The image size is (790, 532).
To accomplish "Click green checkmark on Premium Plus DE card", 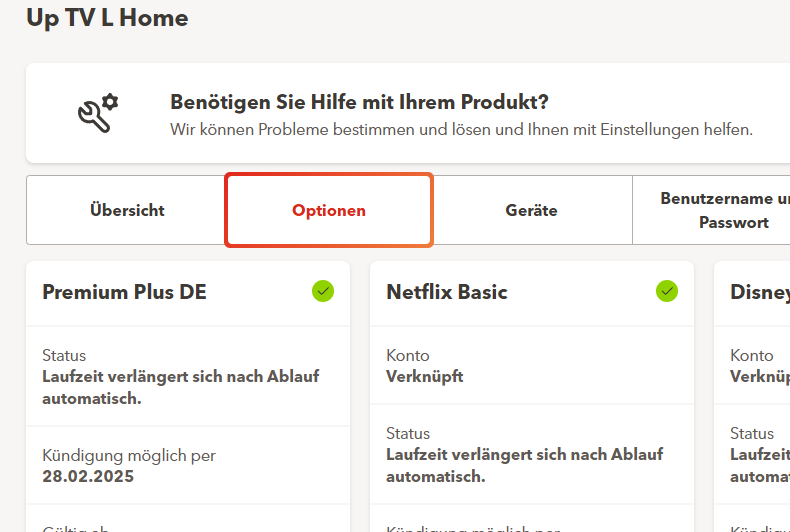I will (x=322, y=291).
